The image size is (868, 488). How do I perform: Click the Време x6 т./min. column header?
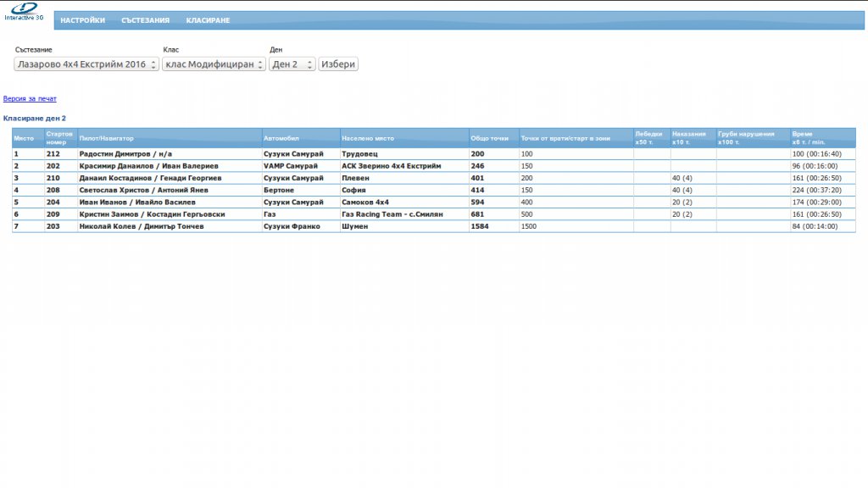822,138
